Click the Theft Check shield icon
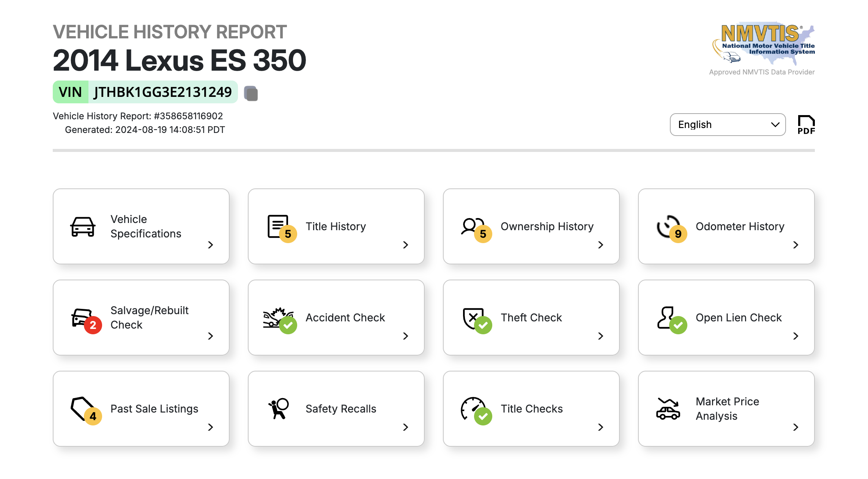This screenshot has height=479, width=868. 472,317
